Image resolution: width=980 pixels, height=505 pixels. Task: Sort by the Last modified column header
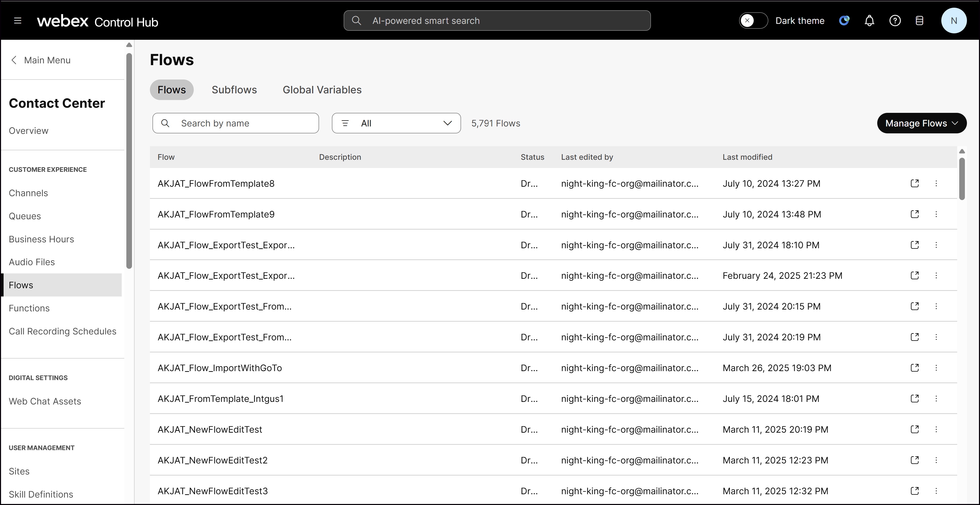coord(747,157)
